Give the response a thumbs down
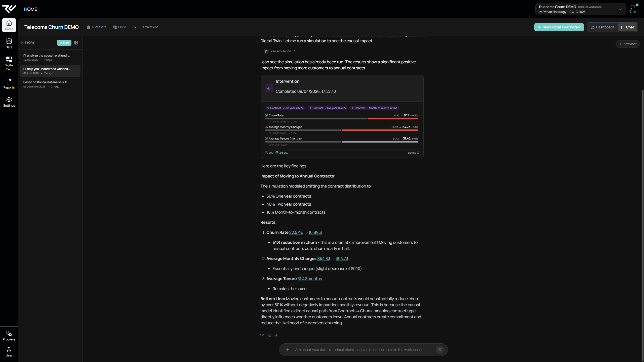644x362 pixels. click(276, 335)
